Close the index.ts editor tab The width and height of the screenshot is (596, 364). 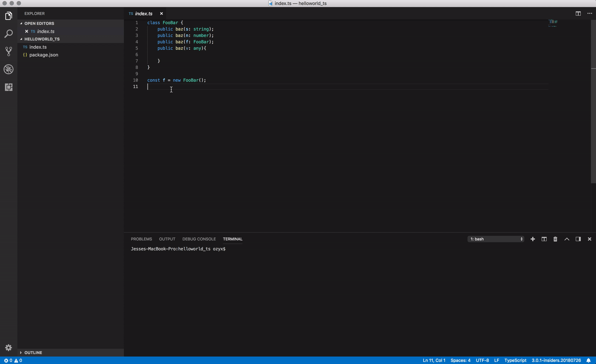[161, 13]
